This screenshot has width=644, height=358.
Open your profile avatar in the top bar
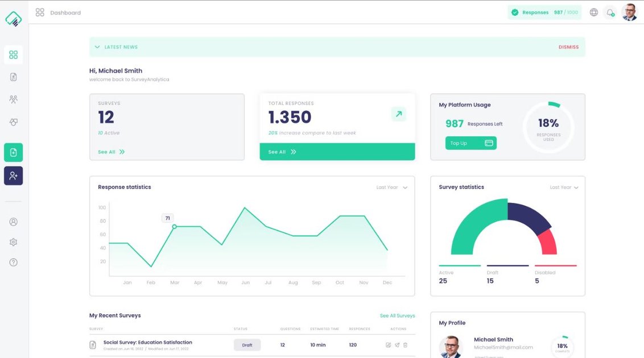[x=629, y=11]
